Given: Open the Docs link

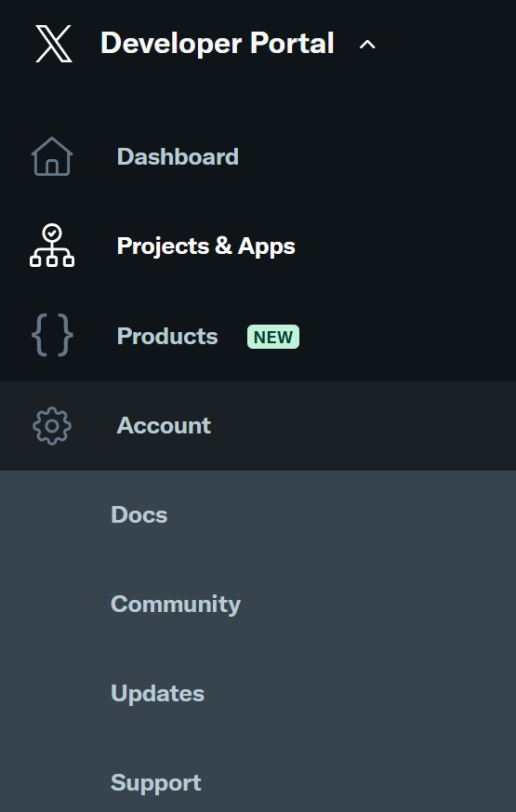Looking at the screenshot, I should [139, 514].
